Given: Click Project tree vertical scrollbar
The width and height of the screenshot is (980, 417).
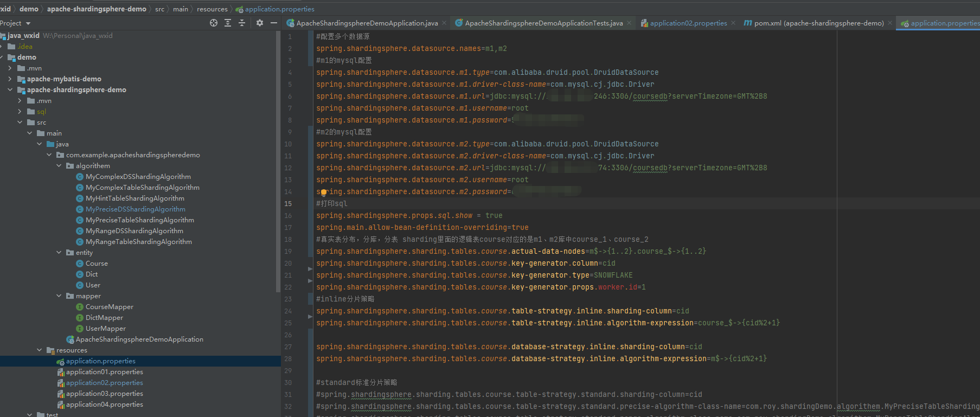Looking at the screenshot, I should point(278,163).
